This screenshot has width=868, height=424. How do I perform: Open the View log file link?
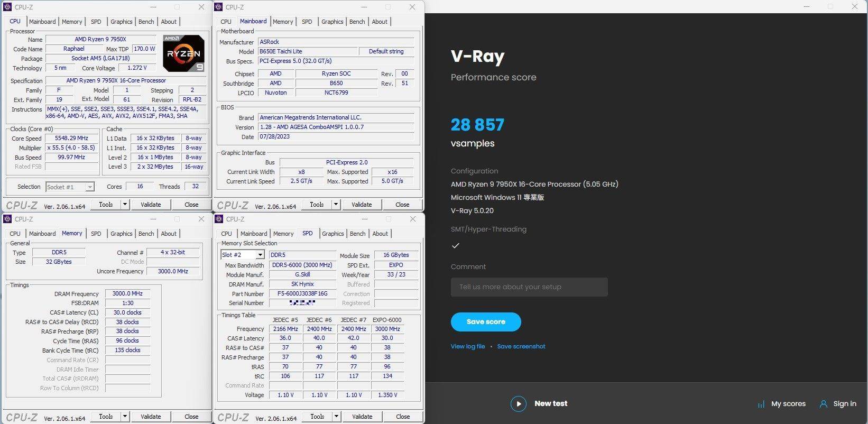click(x=467, y=346)
